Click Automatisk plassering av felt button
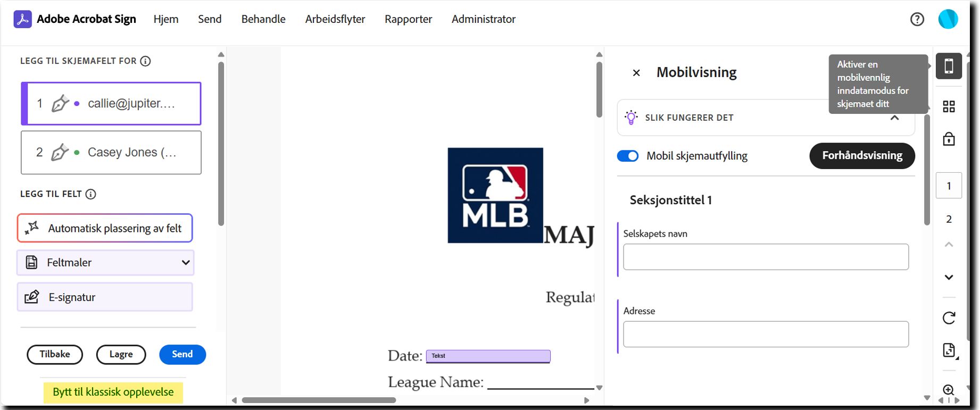 point(105,228)
